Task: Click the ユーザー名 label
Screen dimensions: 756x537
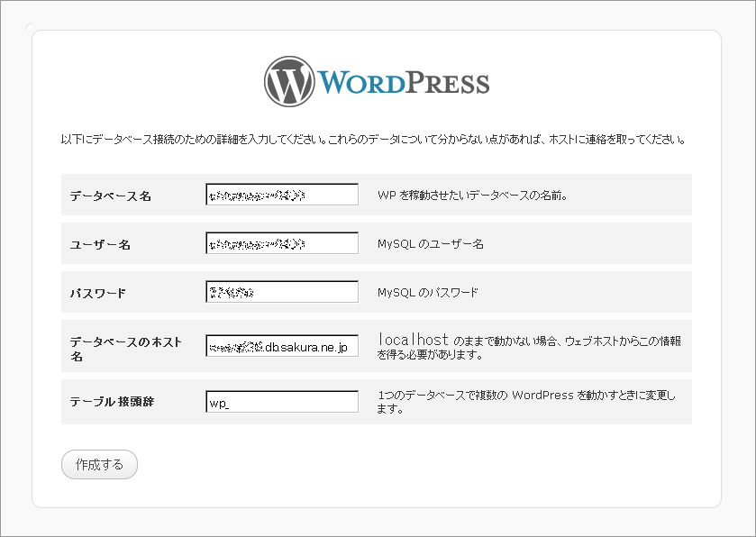Action: [x=100, y=245]
